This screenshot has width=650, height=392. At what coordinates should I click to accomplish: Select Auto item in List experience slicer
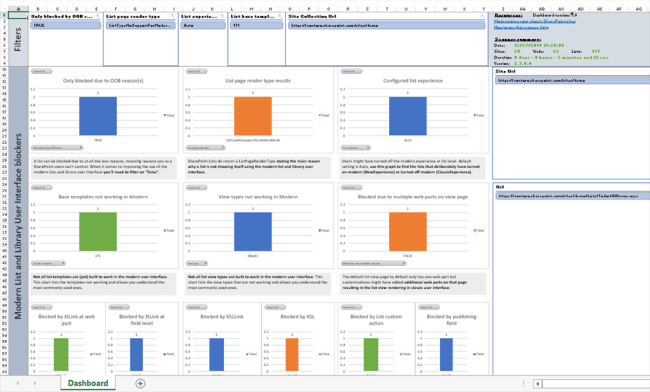tap(203, 25)
